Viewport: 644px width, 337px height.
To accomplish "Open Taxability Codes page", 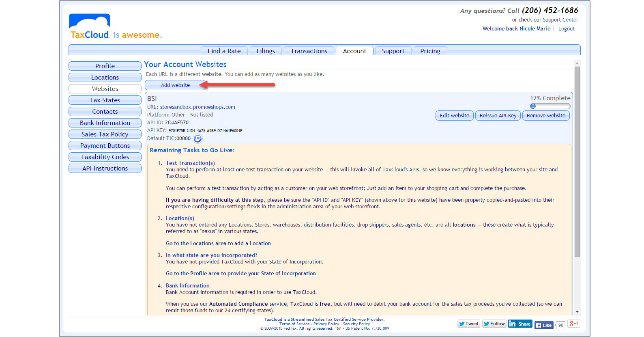I will coord(105,157).
